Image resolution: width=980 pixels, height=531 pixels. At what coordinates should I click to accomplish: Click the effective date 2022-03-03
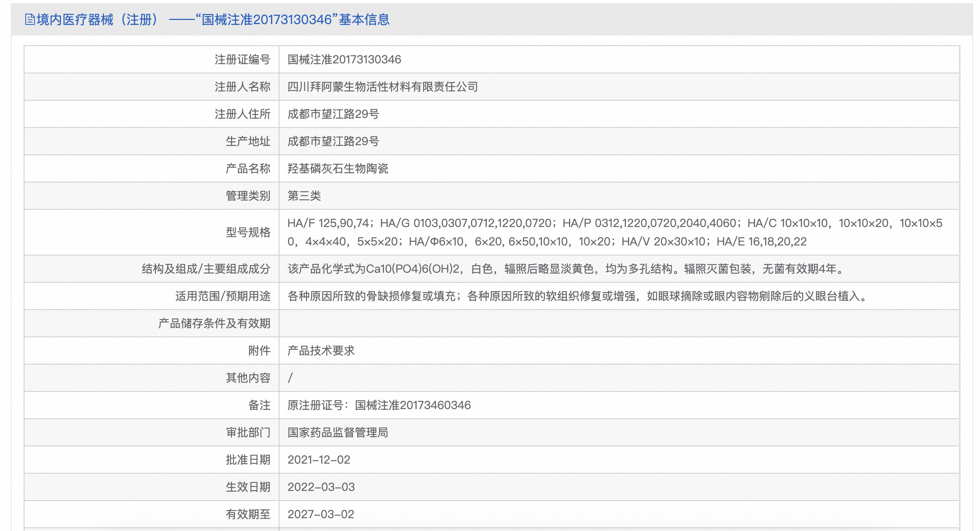click(x=321, y=487)
